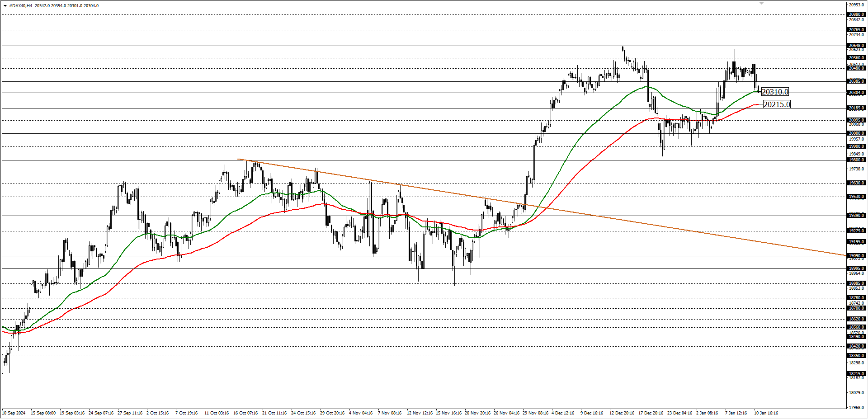Click the 19630.0 price level label
868x419 pixels.
tap(856, 183)
